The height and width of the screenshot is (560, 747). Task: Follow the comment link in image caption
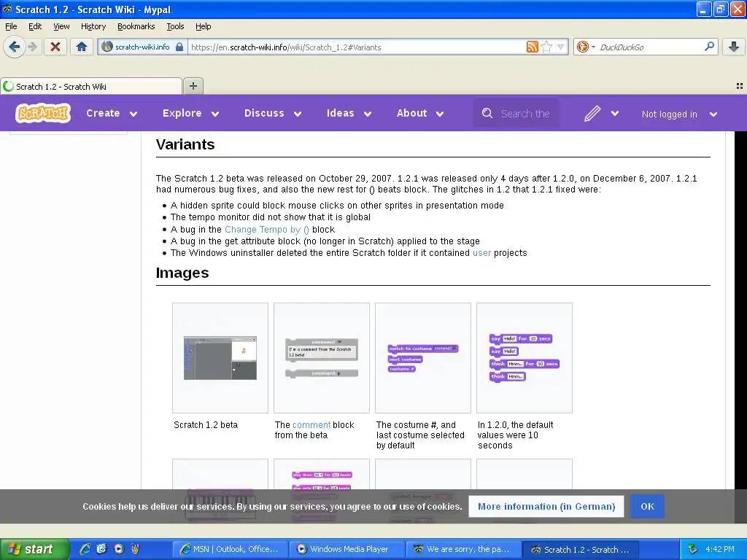[x=311, y=425]
